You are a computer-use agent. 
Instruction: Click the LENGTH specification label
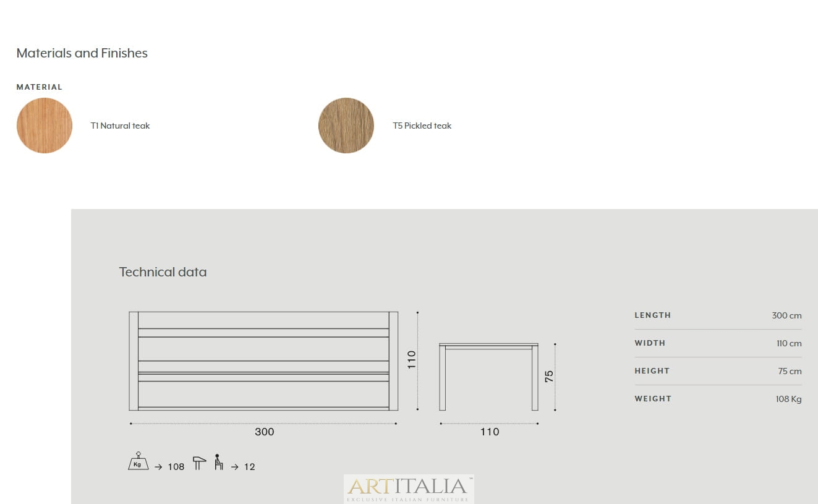652,315
